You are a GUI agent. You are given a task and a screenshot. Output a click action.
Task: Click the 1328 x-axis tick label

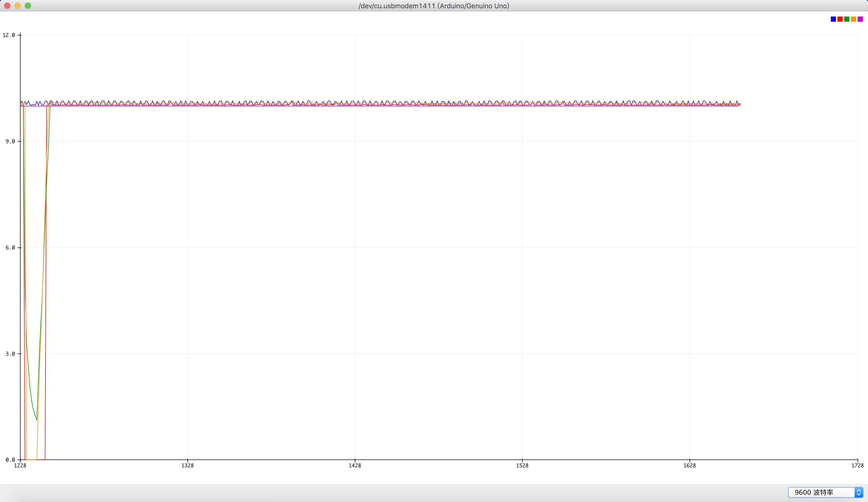[x=187, y=466]
